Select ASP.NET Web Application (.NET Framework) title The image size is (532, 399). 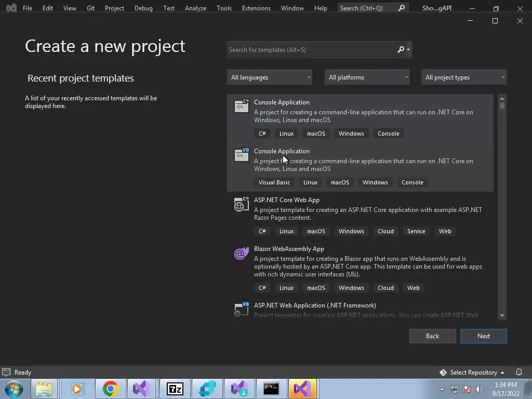[x=315, y=305]
